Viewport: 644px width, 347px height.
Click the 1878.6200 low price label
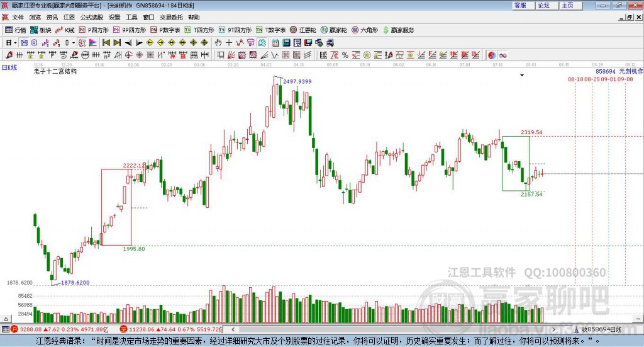tap(75, 283)
